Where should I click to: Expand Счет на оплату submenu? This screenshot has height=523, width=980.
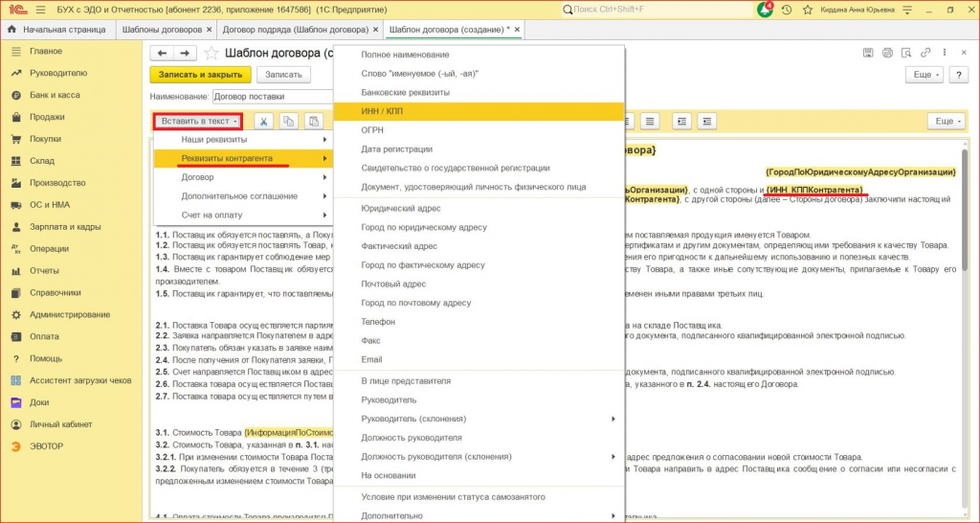(x=242, y=215)
